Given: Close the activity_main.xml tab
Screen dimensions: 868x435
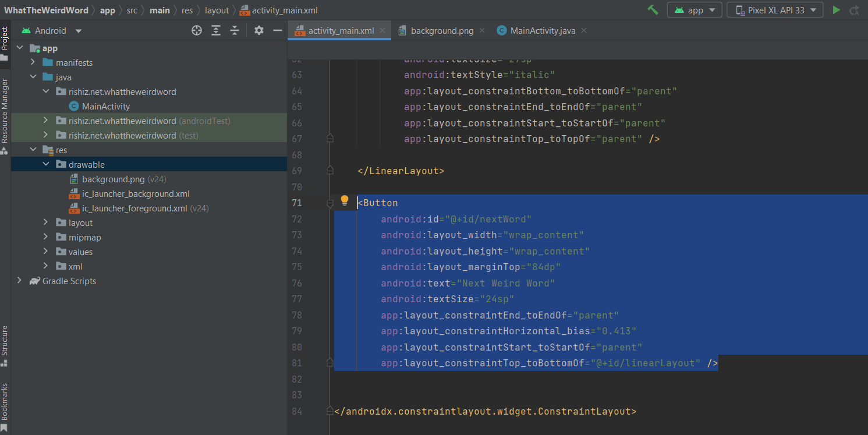Looking at the screenshot, I should point(382,30).
